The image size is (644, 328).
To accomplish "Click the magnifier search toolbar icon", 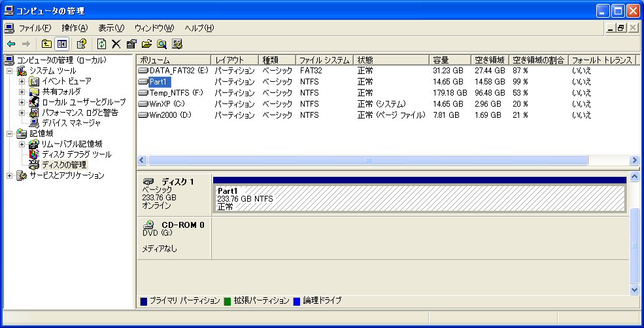I will (x=162, y=44).
